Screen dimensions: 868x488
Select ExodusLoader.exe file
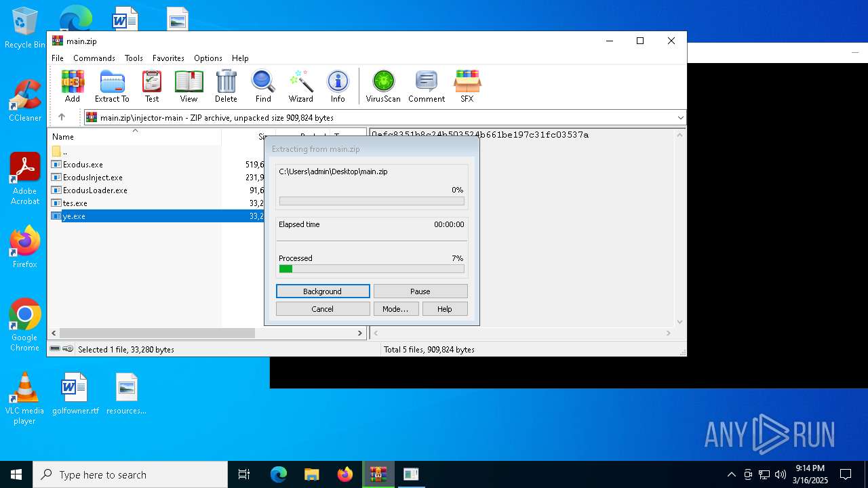[95, 190]
